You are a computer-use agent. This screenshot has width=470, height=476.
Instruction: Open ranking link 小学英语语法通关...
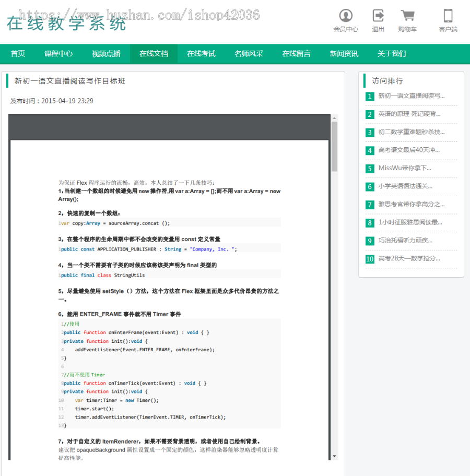pos(405,186)
